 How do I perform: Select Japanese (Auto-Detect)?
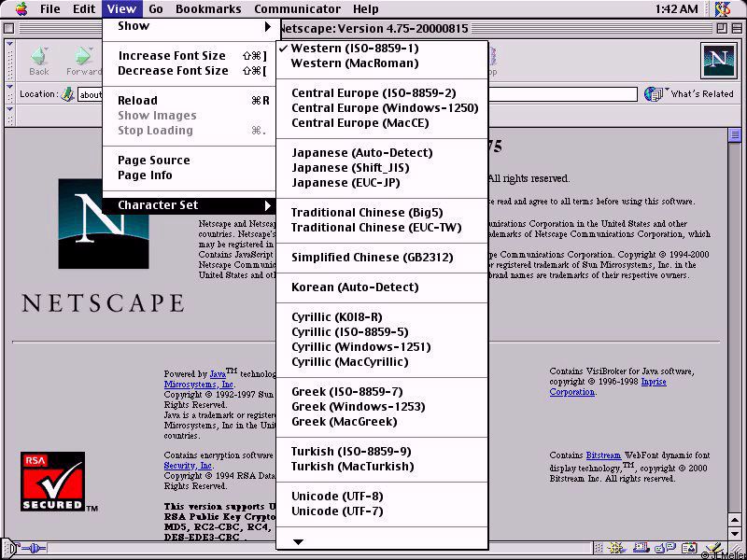point(382,153)
